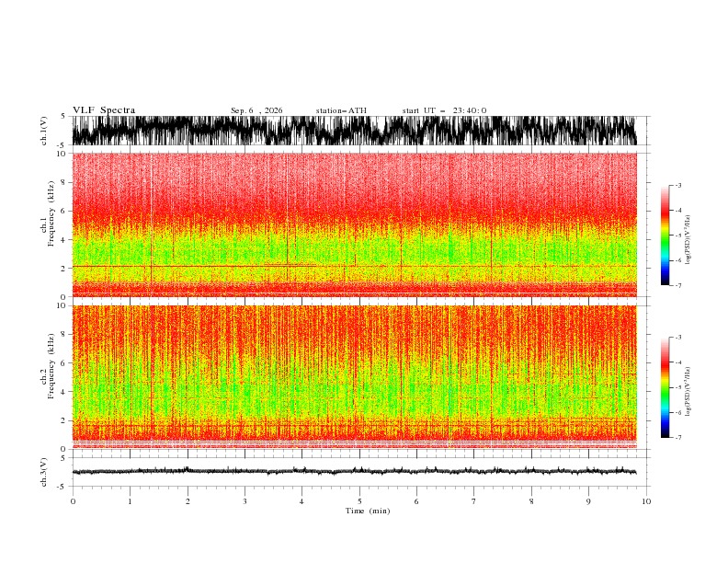Click the ch.2 PSD color scale bar
Viewport: 728px width, 563px height.
[x=665, y=387]
